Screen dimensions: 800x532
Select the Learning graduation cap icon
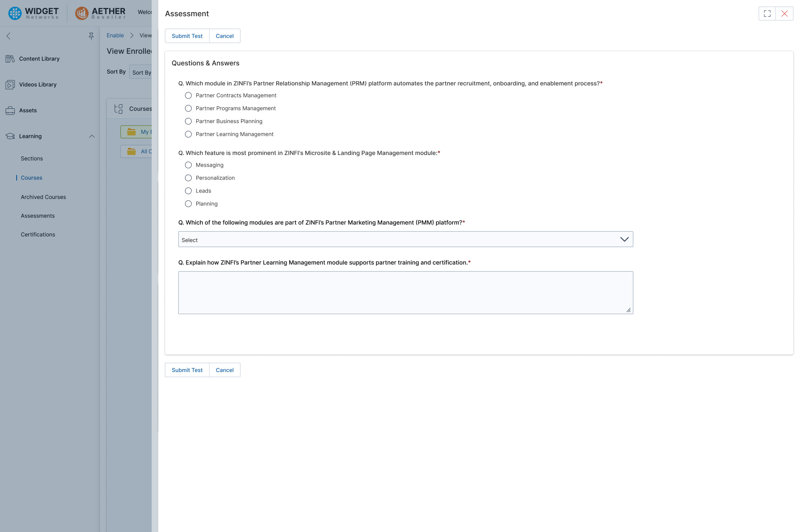[x=10, y=136]
